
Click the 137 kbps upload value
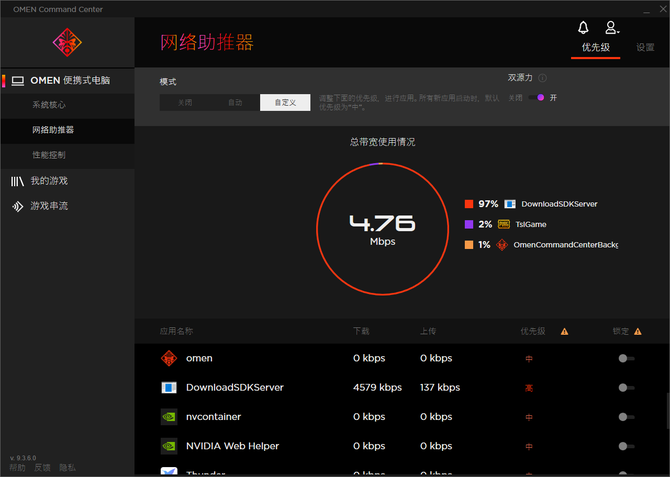point(440,388)
